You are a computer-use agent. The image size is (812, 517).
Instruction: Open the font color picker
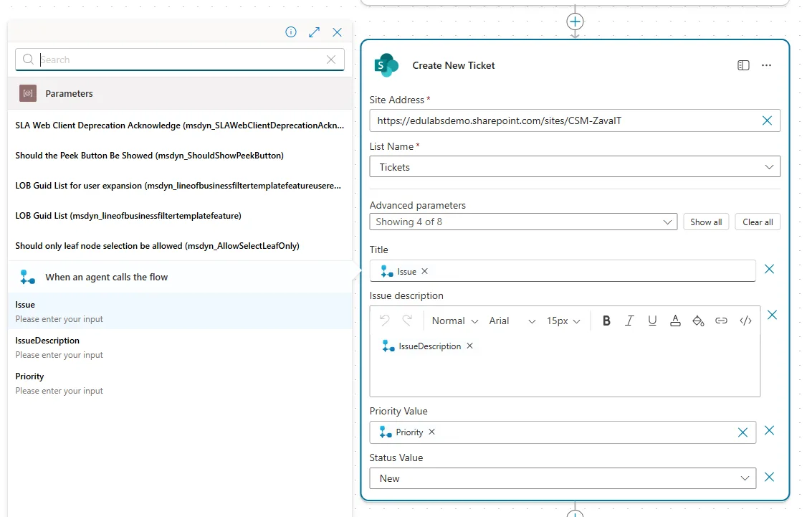tap(675, 321)
